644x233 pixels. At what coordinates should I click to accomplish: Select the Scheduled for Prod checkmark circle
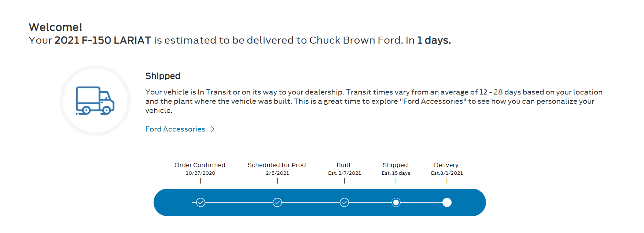(277, 203)
